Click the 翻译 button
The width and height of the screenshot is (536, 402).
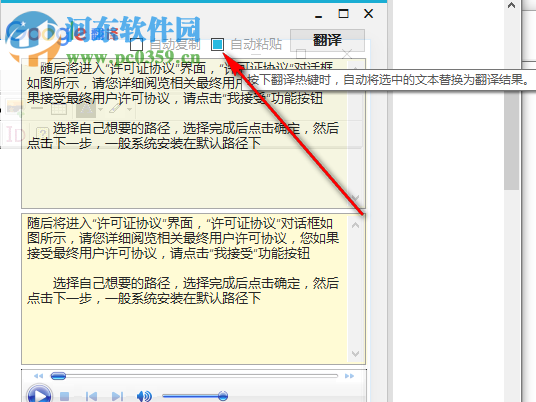pos(327,40)
